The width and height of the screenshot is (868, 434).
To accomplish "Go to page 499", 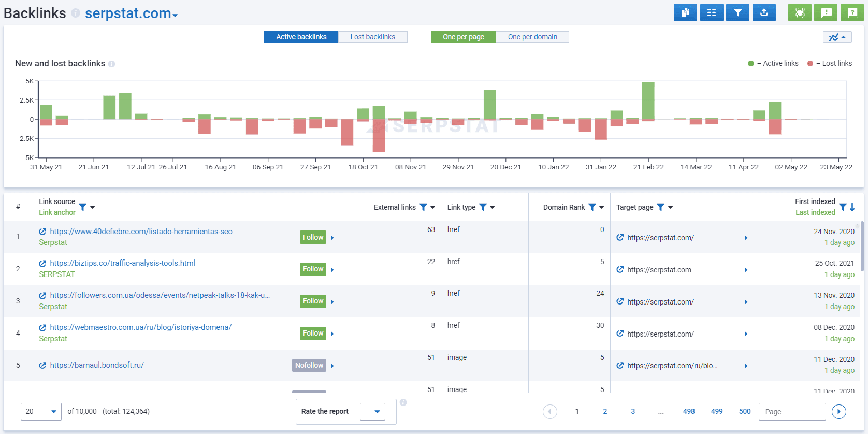I will (x=717, y=411).
